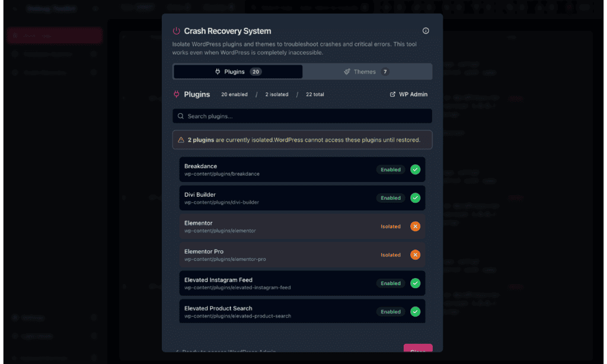Select the Breakdance plugin name
This screenshot has width=607, height=364.
coord(200,166)
